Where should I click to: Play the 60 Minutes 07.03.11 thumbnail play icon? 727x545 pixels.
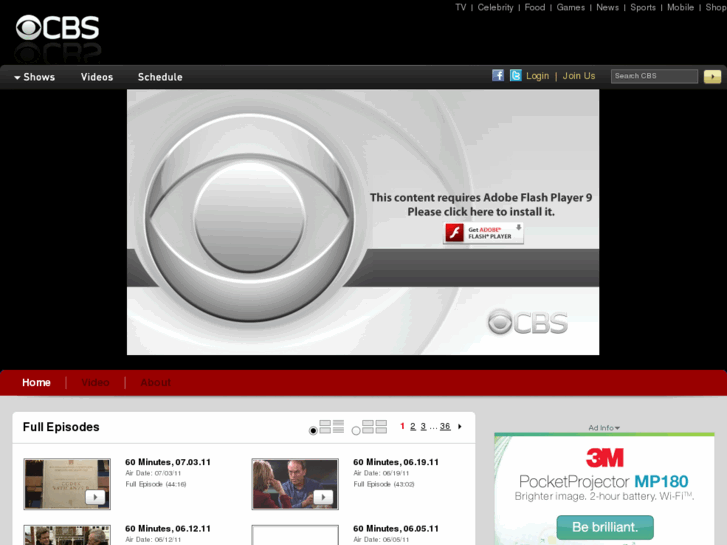[95, 497]
